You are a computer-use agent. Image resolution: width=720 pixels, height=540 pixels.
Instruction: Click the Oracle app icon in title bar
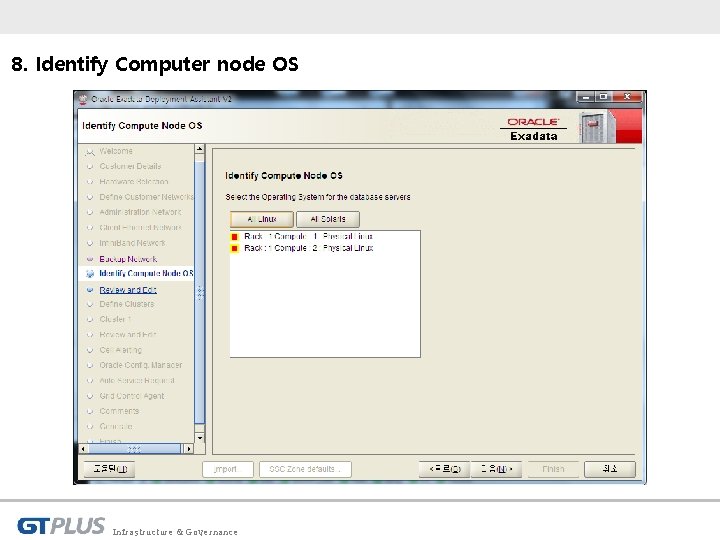[x=83, y=99]
